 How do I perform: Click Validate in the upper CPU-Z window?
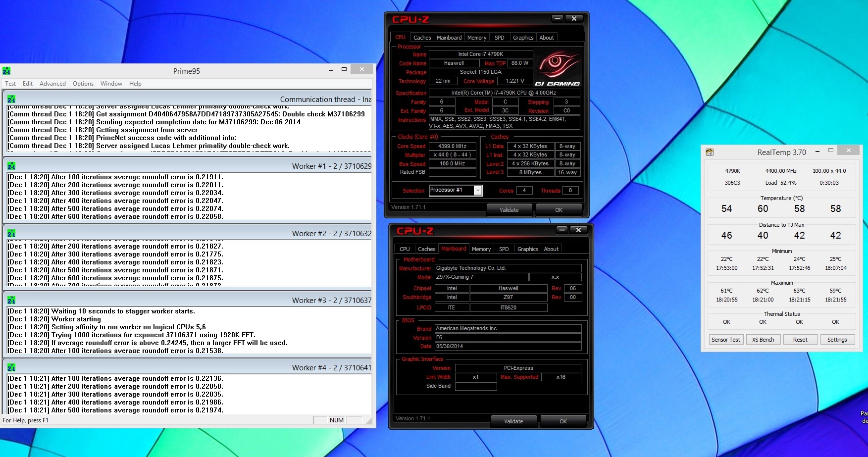(509, 210)
